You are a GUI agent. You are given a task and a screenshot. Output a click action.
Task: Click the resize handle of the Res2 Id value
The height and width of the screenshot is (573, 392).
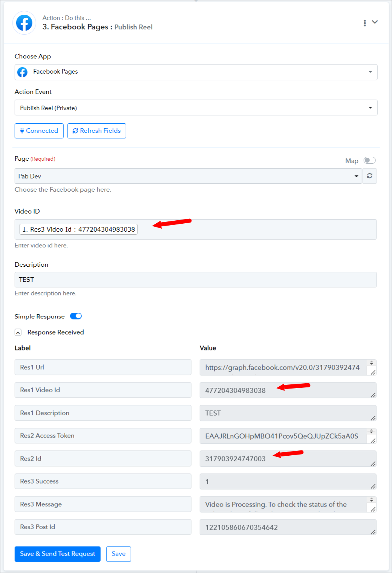[x=373, y=464]
